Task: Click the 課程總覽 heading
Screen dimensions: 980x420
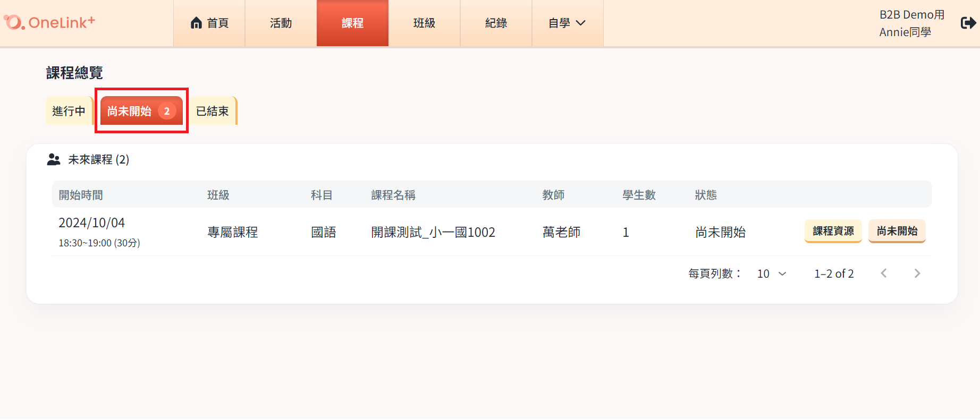Action: tap(74, 73)
